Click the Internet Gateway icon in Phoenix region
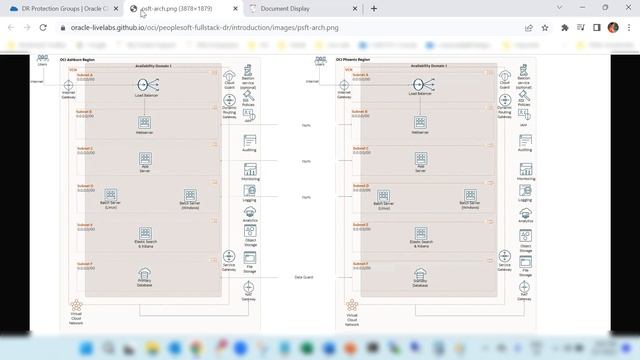 344,85
